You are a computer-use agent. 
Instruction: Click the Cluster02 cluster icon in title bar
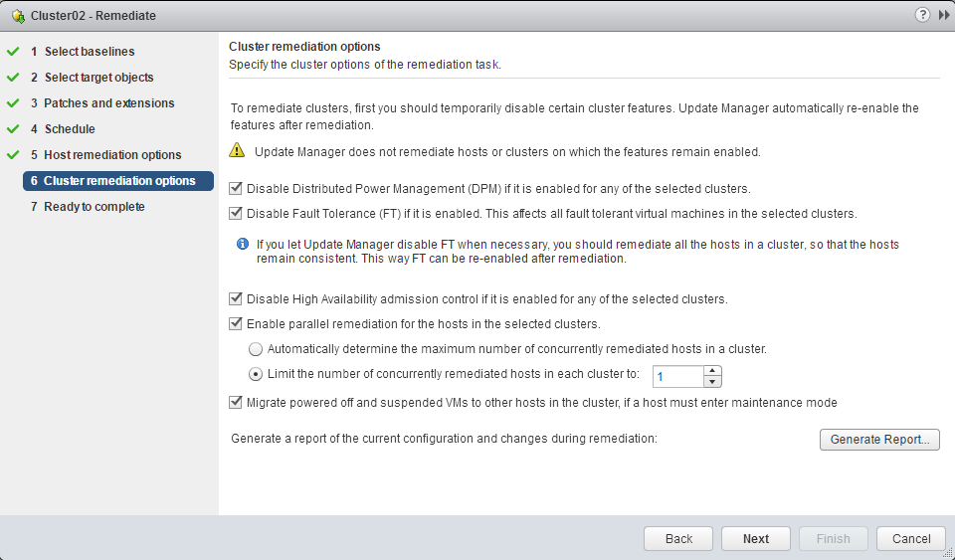[x=17, y=16]
